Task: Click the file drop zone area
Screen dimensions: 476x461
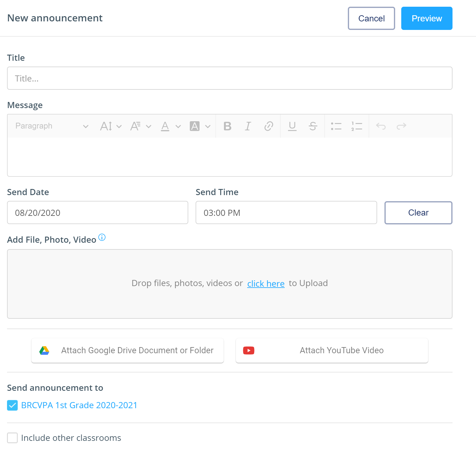Action: point(230,284)
